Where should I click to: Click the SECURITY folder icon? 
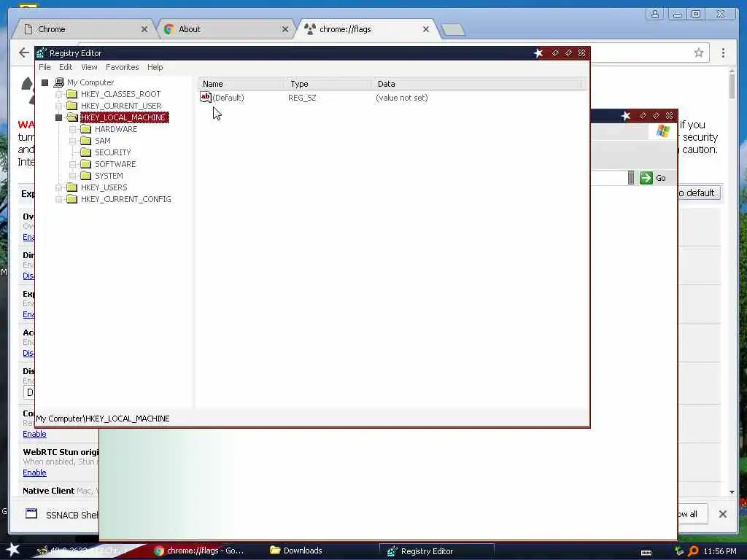(86, 152)
